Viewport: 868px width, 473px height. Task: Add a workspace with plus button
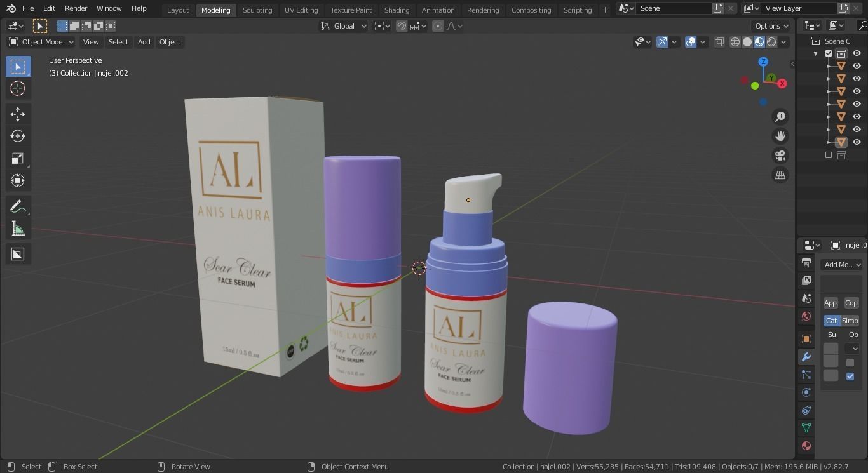[x=605, y=10]
